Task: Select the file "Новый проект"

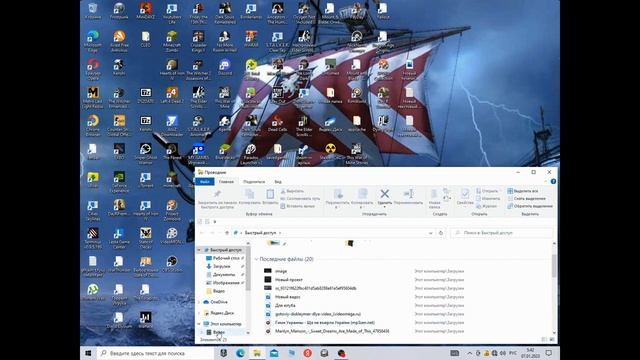Action: 289,280
